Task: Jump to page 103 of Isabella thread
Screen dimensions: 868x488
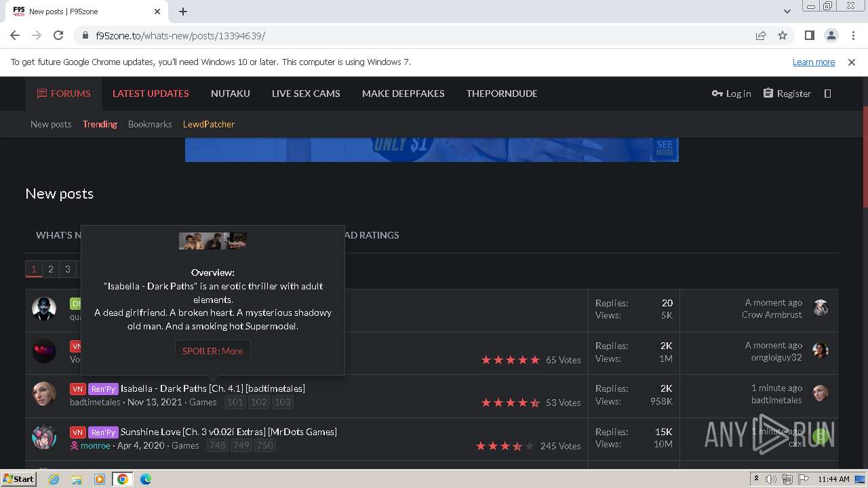Action: [x=282, y=402]
